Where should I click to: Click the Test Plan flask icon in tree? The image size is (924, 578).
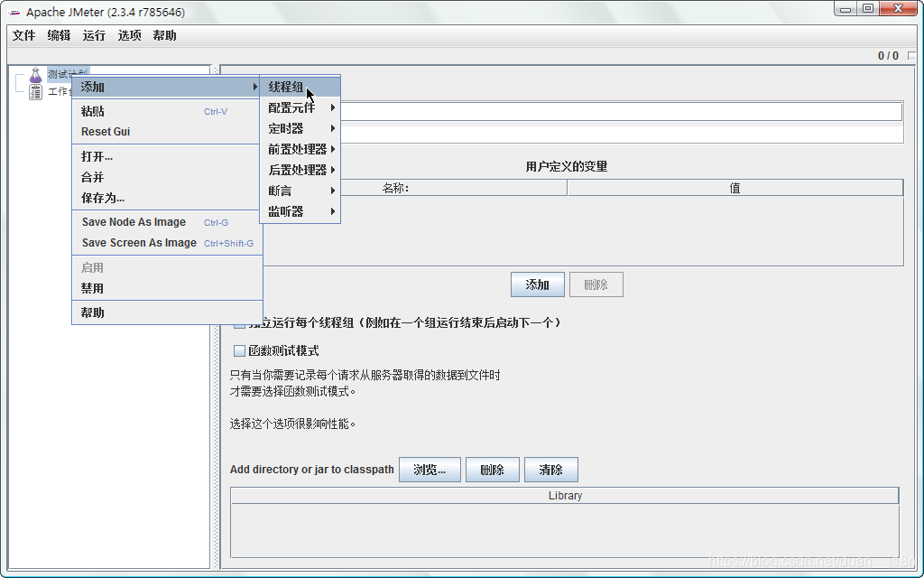(36, 75)
